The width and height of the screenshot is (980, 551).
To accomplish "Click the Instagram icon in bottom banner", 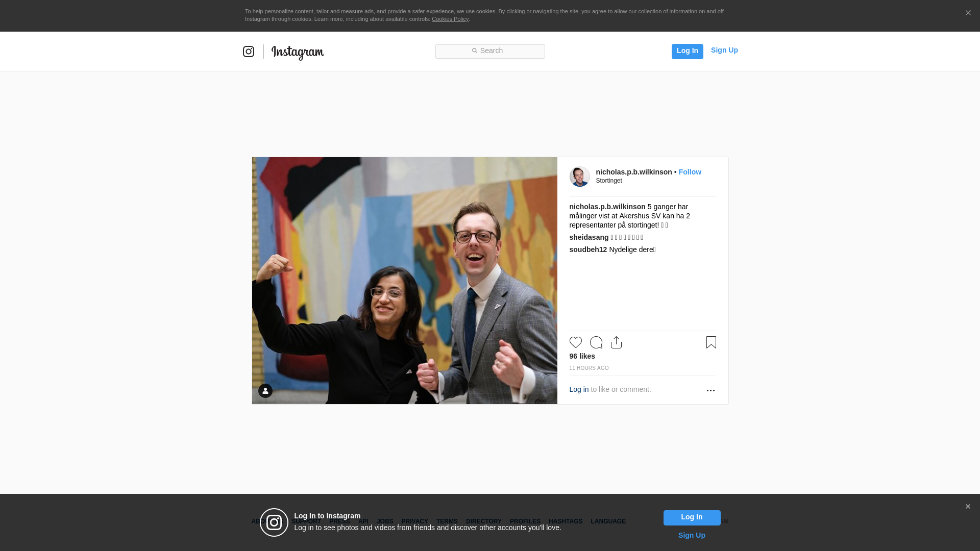I will tap(274, 522).
